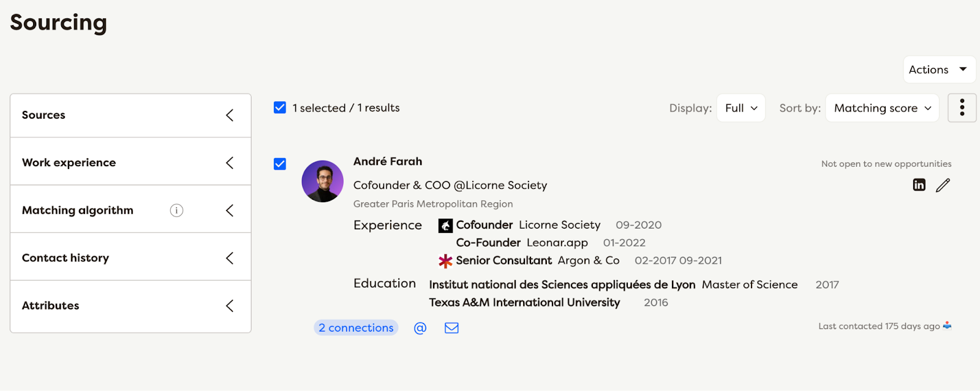Screen dimensions: 980x391
Task: Open André Farah's LinkedIn profile
Action: pos(919,184)
